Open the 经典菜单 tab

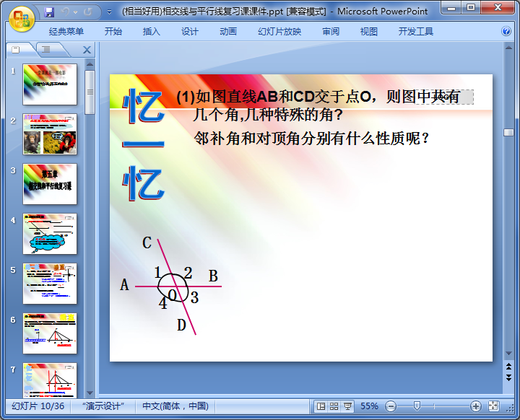coord(66,32)
